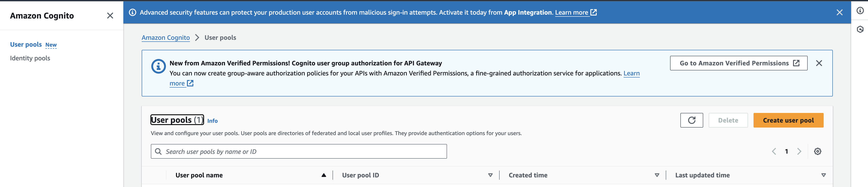
Task: Open Identity pools in side navigation
Action: (30, 58)
